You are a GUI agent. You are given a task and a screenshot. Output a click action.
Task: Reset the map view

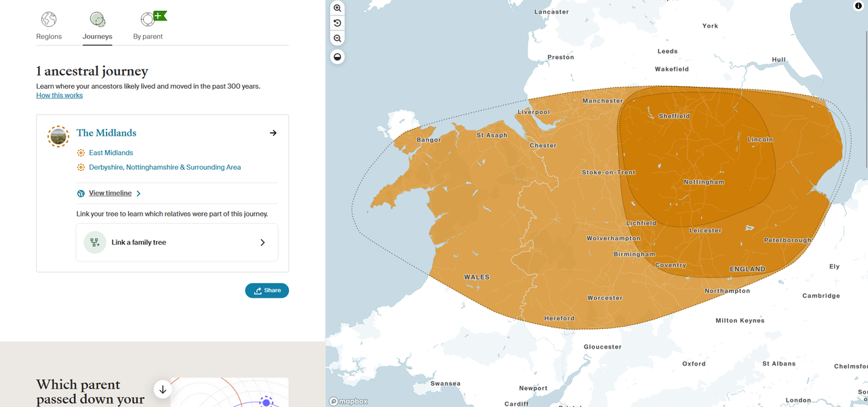click(337, 23)
